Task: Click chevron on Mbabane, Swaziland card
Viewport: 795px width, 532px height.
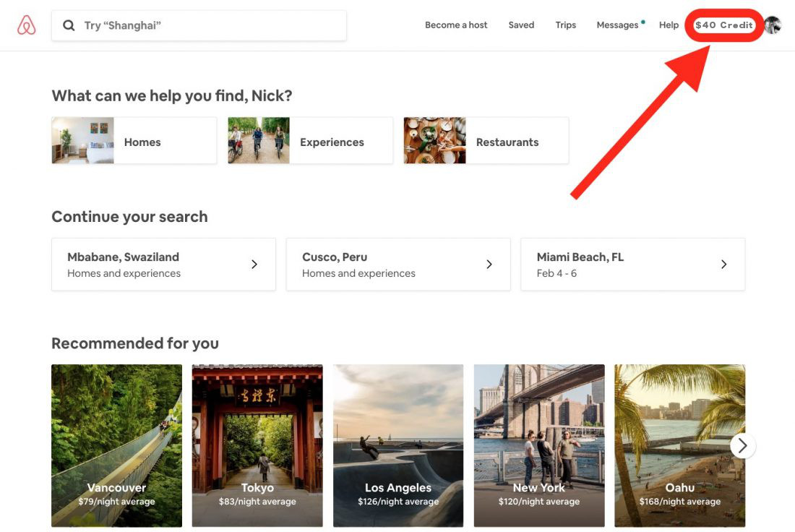Action: (254, 265)
